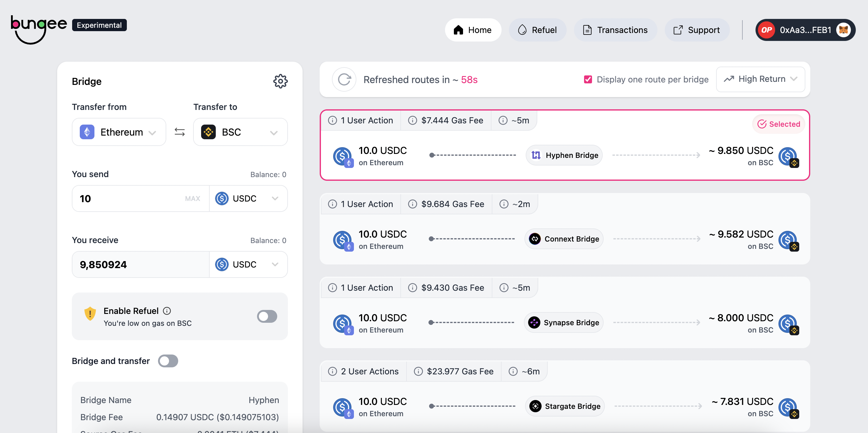The width and height of the screenshot is (868, 433).
Task: Click info icon of Hyphen route User Action
Action: (x=332, y=120)
